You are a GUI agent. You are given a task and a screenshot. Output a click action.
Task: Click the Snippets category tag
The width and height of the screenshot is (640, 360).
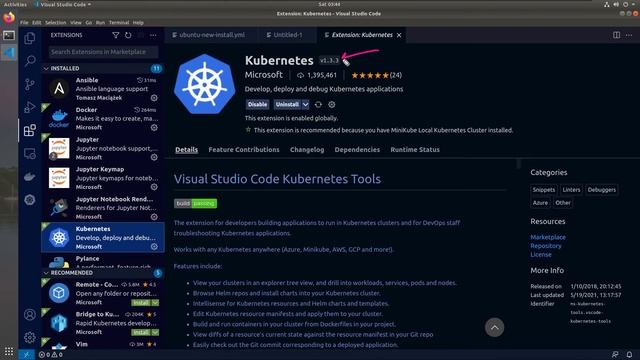point(544,190)
